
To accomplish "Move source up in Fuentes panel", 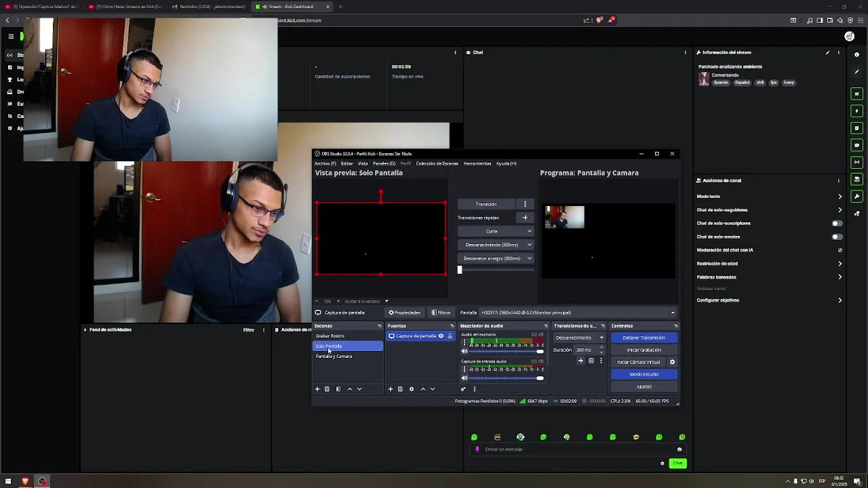I will click(422, 389).
